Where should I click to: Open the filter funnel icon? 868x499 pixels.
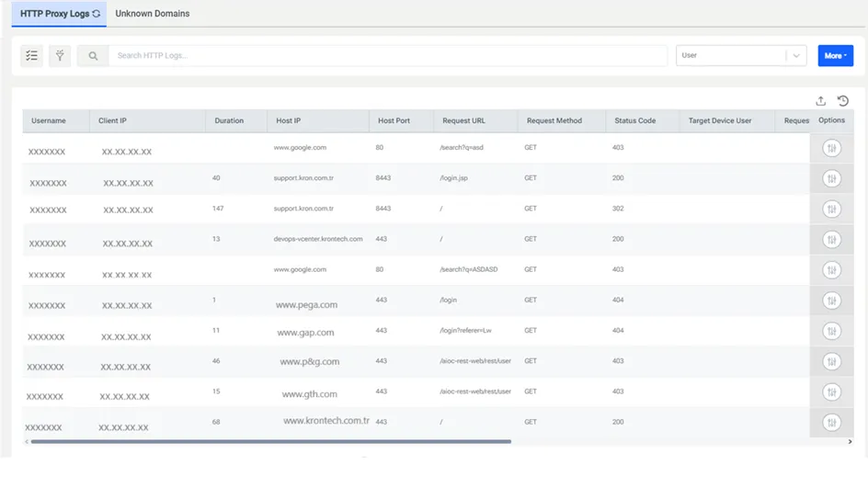(x=60, y=55)
